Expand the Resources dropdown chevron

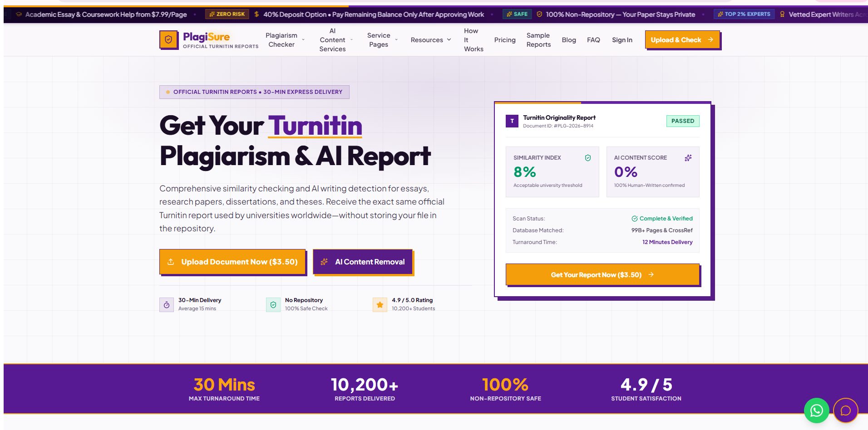click(449, 40)
